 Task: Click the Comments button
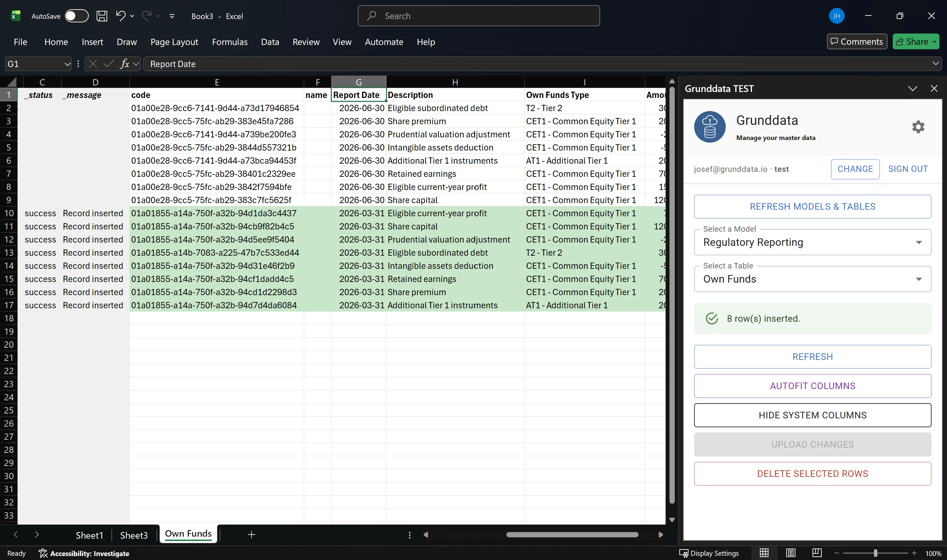[857, 41]
